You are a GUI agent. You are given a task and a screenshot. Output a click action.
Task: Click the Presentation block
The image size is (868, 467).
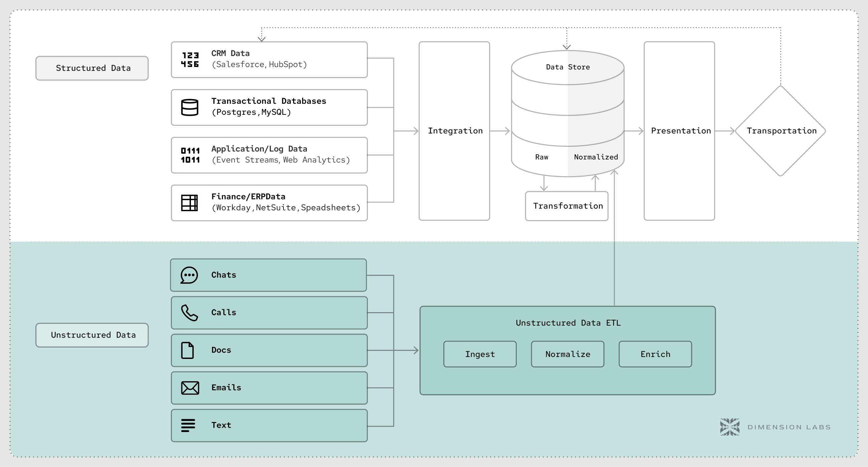point(679,131)
